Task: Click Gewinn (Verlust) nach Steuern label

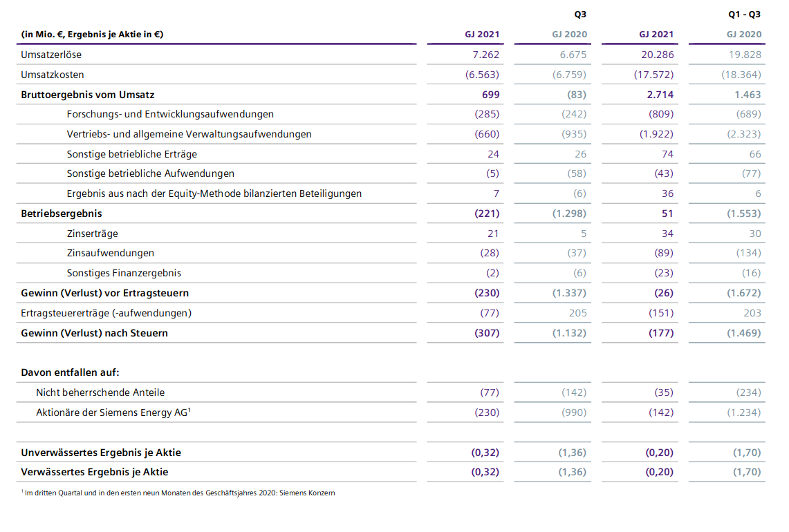Action: tap(94, 333)
